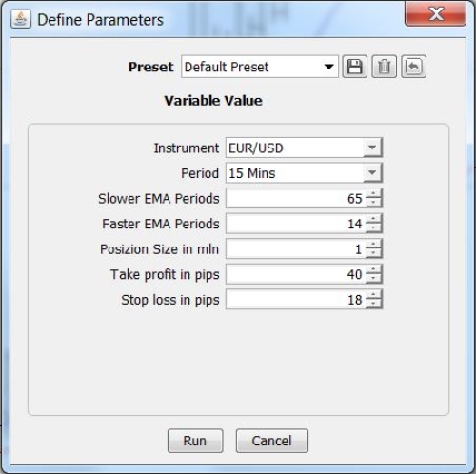Click the Java icon in title bar
Screen dimensions: 476x474
coord(21,19)
